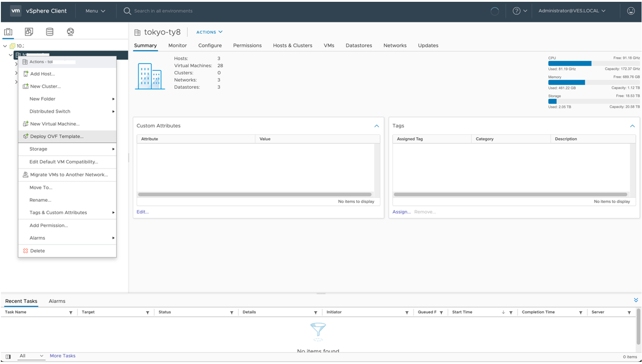
Task: Switch to the Monitor tab
Action: (177, 45)
